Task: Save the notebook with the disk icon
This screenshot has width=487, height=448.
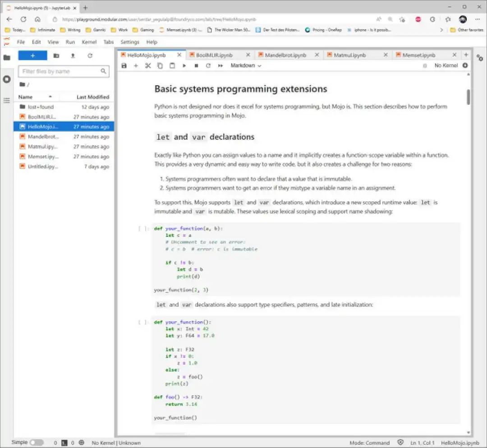Action: (124, 65)
